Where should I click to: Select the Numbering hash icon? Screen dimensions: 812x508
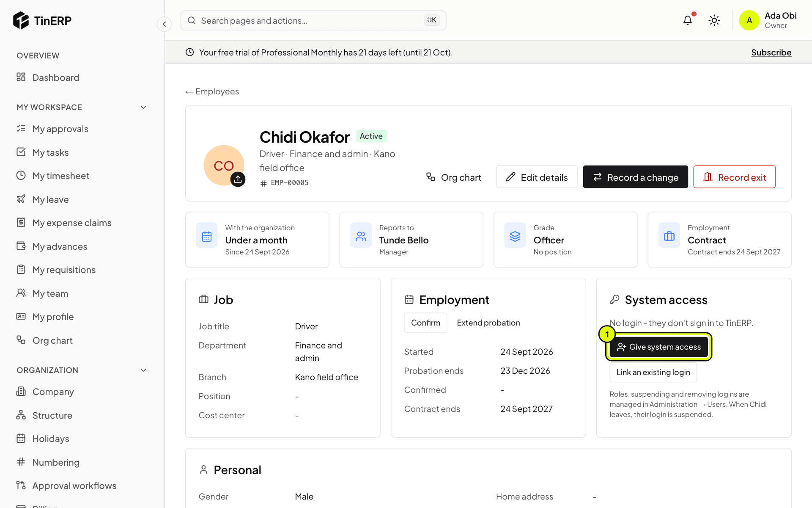[x=21, y=462]
